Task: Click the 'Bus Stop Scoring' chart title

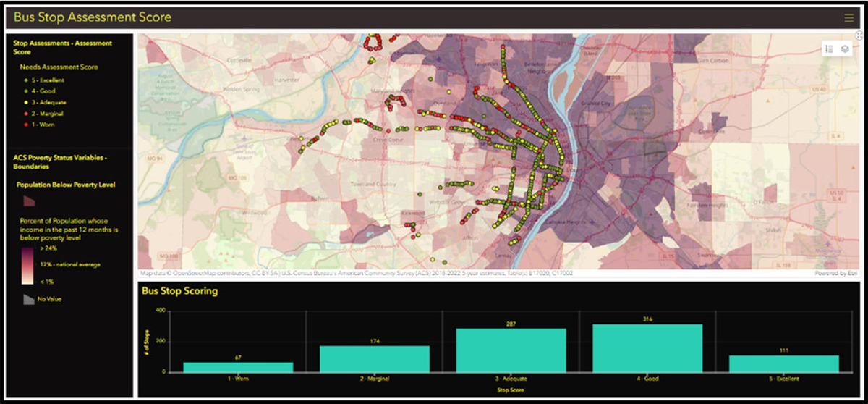Action: pos(179,291)
